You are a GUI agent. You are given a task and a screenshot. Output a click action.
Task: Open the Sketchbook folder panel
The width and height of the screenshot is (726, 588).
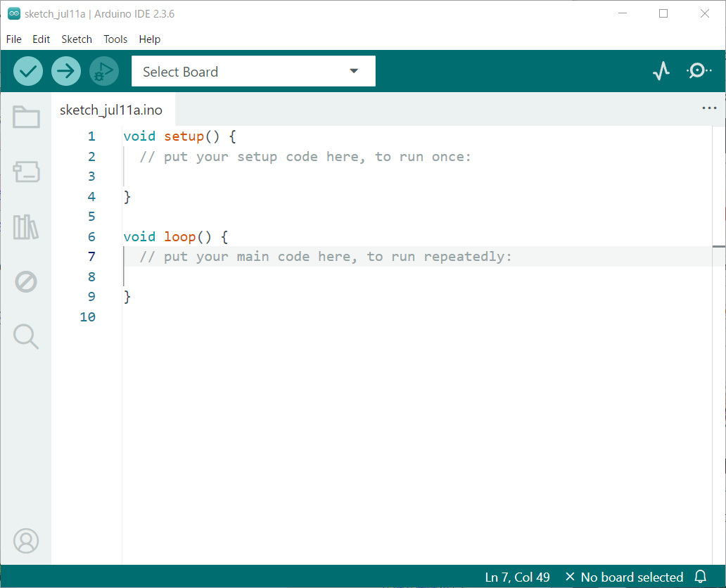pyautogui.click(x=26, y=117)
